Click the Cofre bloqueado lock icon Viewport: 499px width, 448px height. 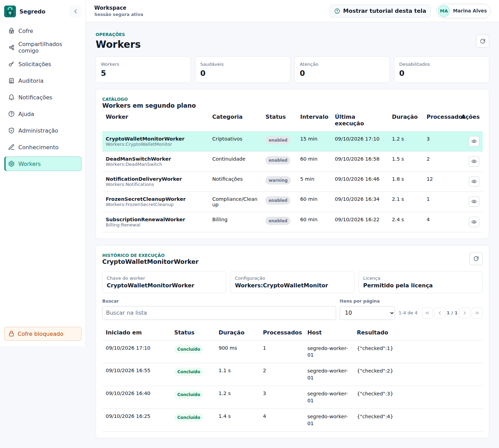[x=11, y=334]
